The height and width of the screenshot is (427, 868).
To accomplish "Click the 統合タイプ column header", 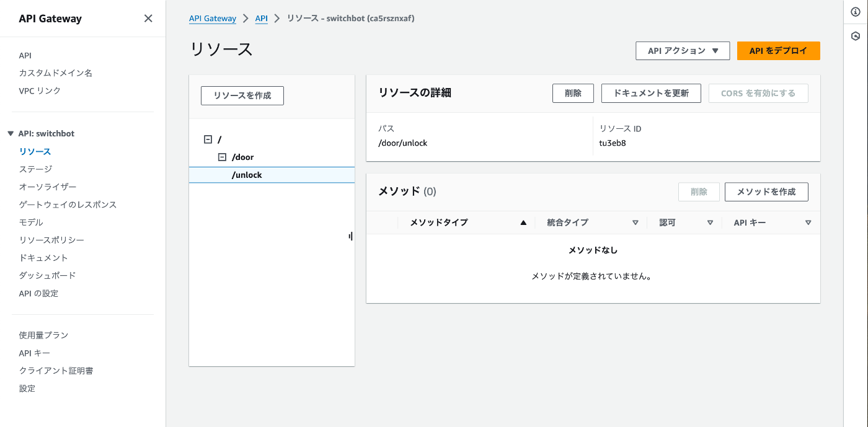I will tap(568, 222).
